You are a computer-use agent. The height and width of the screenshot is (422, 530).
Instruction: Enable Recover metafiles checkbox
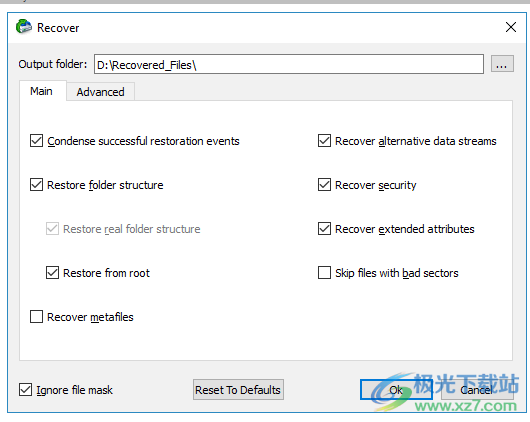pos(37,317)
